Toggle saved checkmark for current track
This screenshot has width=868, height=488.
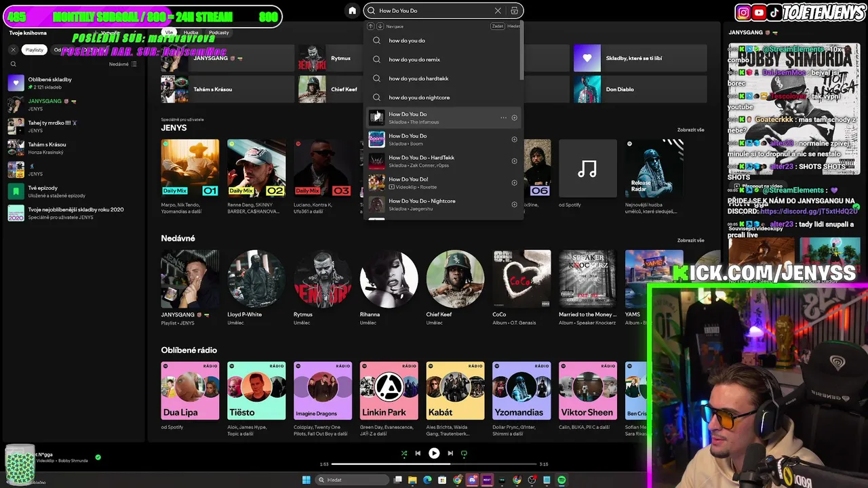[98, 457]
